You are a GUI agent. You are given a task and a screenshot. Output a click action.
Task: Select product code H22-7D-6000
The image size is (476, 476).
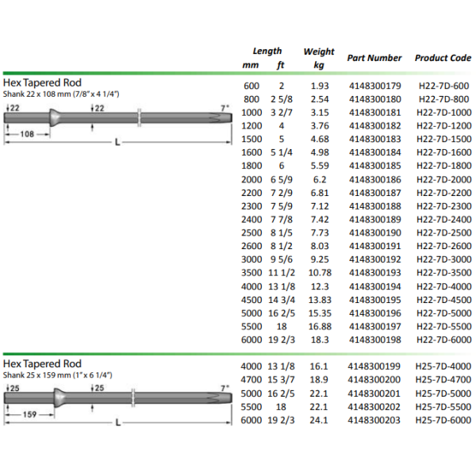[443, 340]
